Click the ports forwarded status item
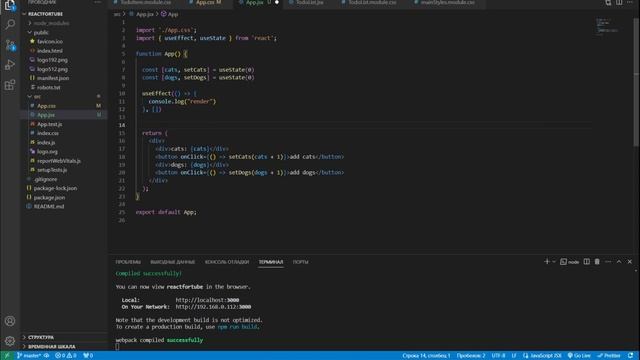Viewport: 640px width, 360px height. [x=88, y=356]
